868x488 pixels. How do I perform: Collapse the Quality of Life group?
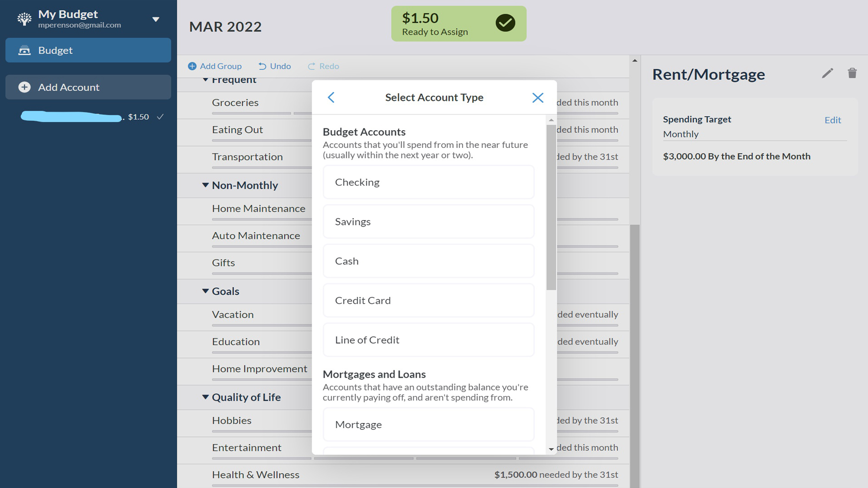(x=205, y=397)
